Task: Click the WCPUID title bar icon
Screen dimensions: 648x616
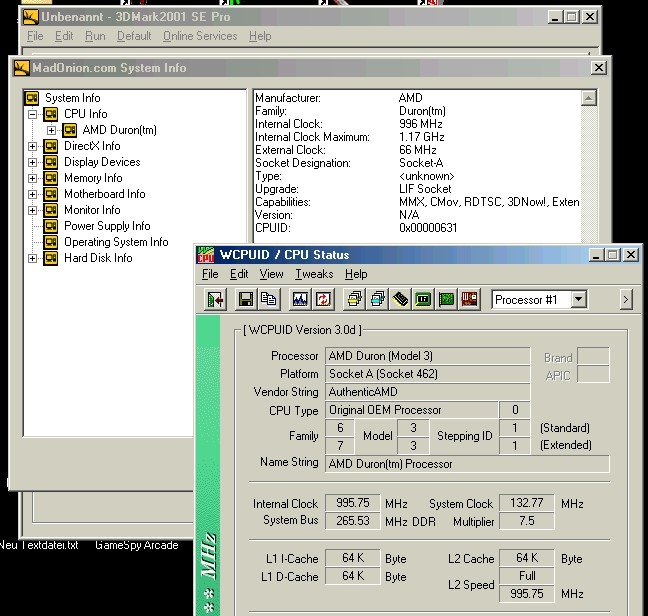Action: pos(205,254)
